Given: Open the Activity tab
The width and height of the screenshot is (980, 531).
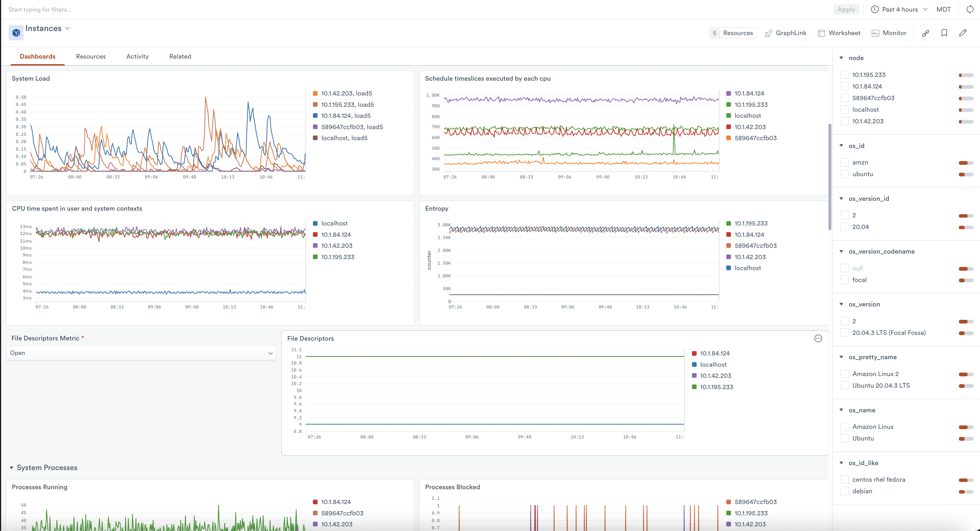Looking at the screenshot, I should (x=137, y=56).
